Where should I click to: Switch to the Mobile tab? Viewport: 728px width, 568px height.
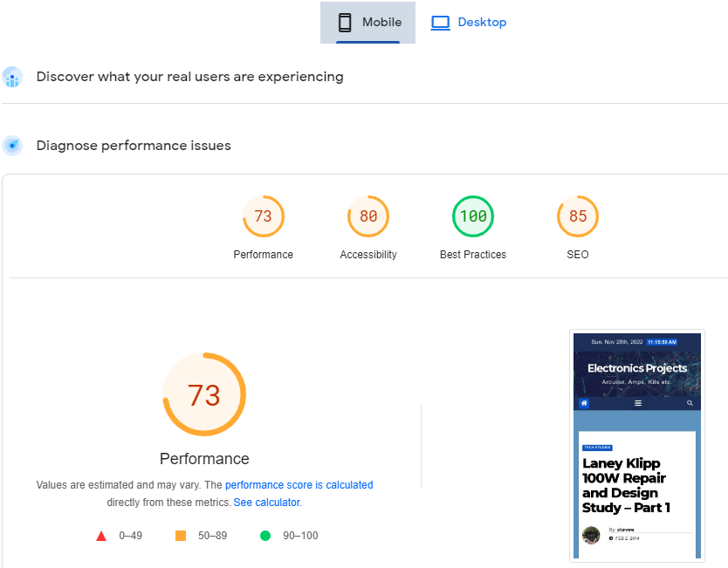[367, 23]
